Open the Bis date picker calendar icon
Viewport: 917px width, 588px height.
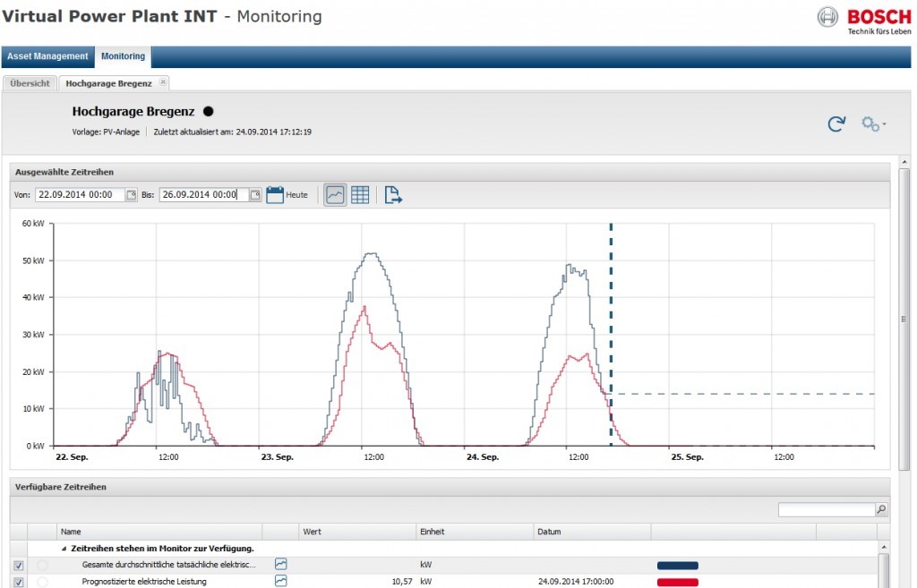pos(255,195)
